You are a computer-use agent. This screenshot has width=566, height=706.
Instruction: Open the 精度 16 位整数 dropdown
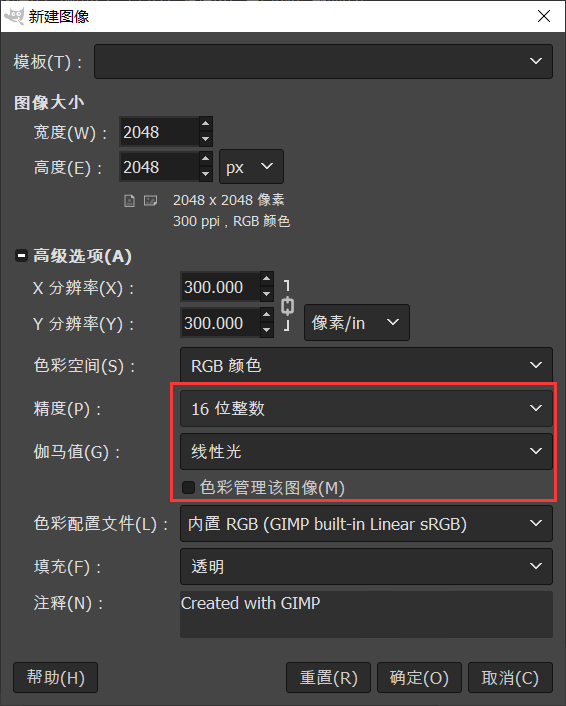point(366,408)
